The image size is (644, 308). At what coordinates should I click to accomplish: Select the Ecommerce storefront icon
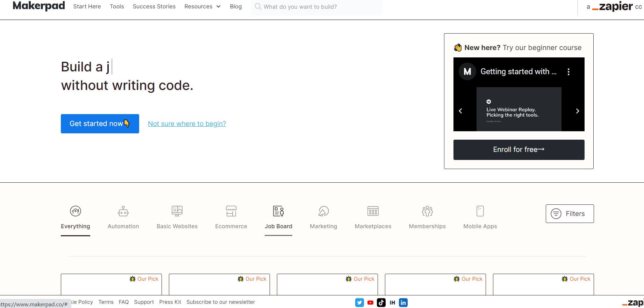coord(231,211)
